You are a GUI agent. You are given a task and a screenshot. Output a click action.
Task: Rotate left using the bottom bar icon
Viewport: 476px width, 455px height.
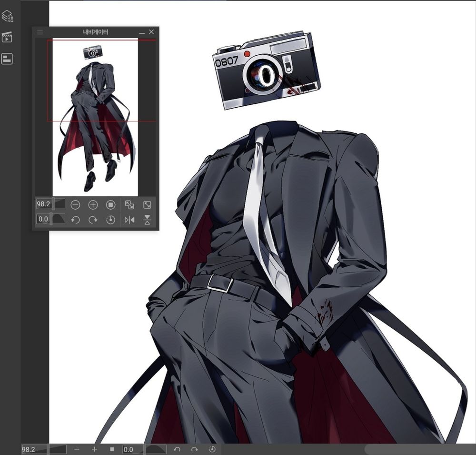[x=177, y=449]
